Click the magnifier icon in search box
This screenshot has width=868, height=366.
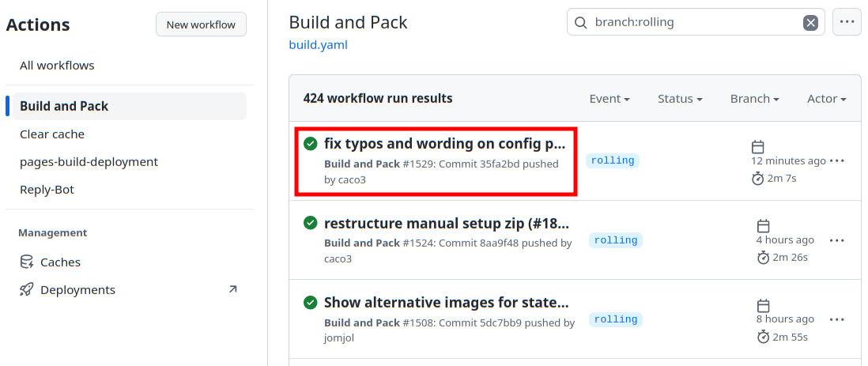click(581, 23)
